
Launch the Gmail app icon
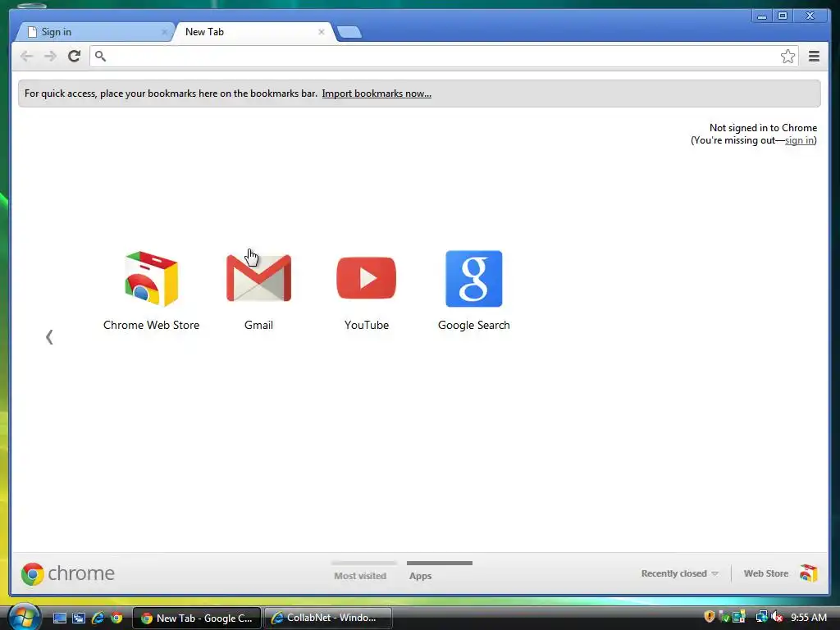coord(258,278)
